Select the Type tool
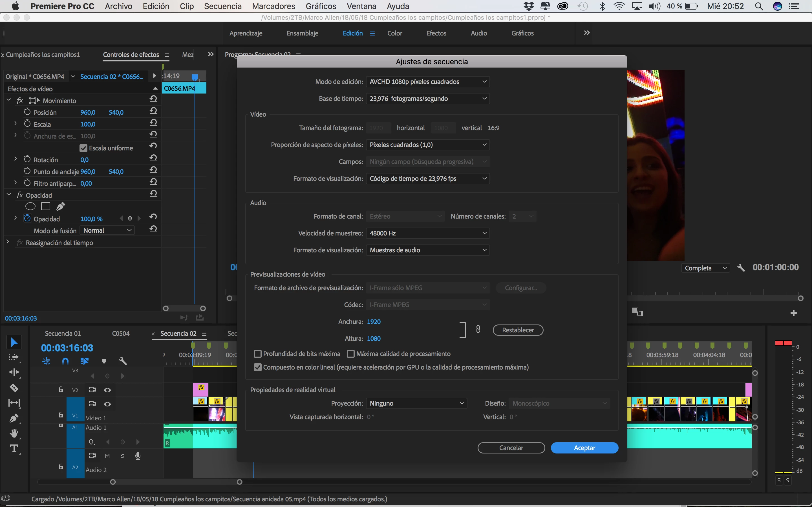Image resolution: width=812 pixels, height=507 pixels. [14, 449]
